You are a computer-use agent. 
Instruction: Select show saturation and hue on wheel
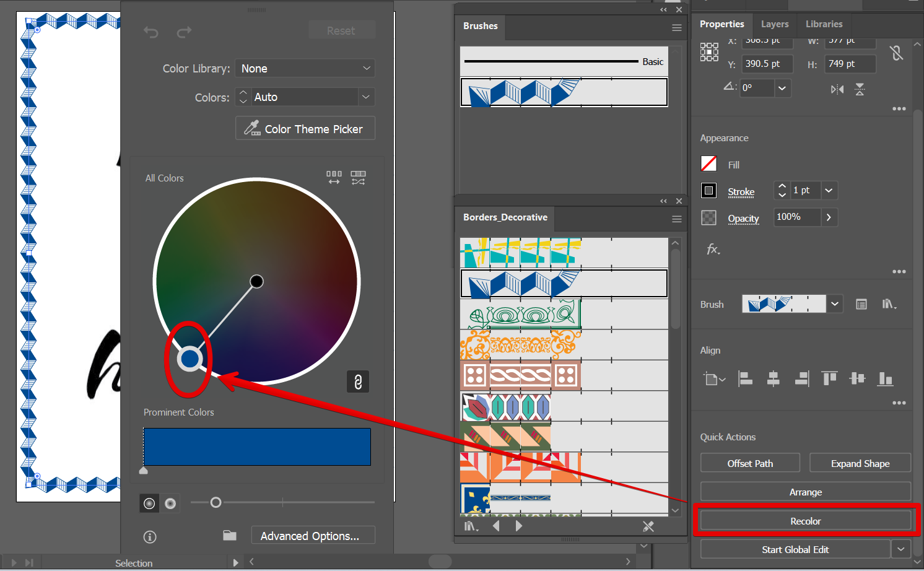point(170,503)
